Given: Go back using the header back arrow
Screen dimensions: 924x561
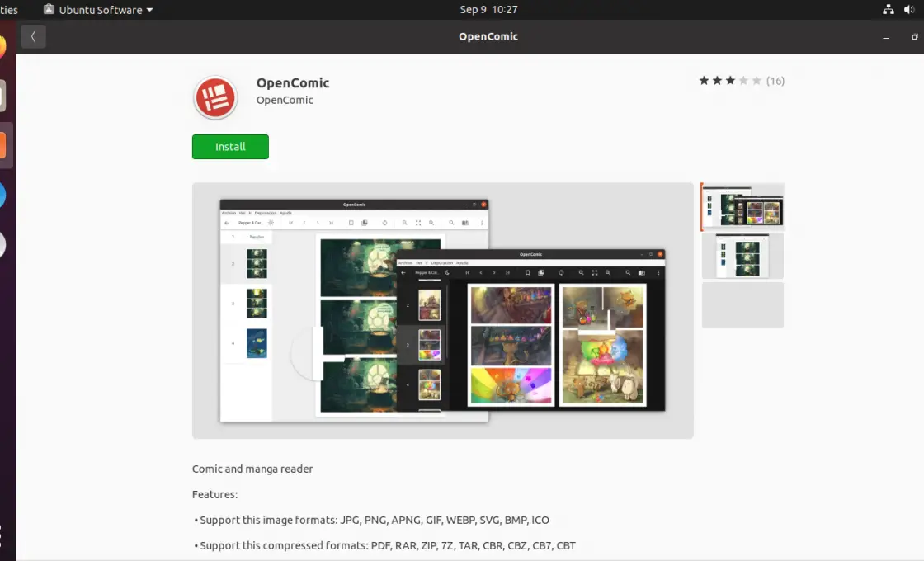Looking at the screenshot, I should click(34, 36).
